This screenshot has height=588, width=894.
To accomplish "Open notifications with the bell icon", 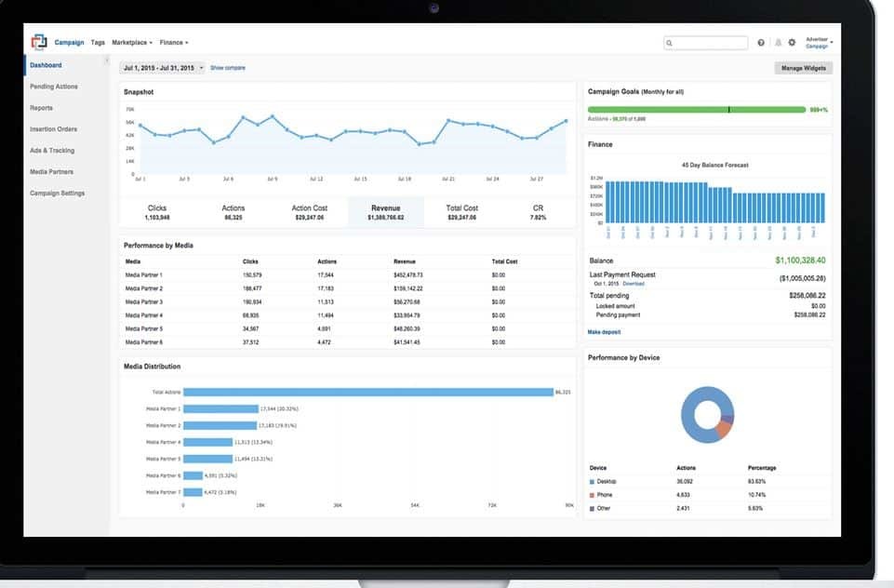I will click(x=778, y=43).
